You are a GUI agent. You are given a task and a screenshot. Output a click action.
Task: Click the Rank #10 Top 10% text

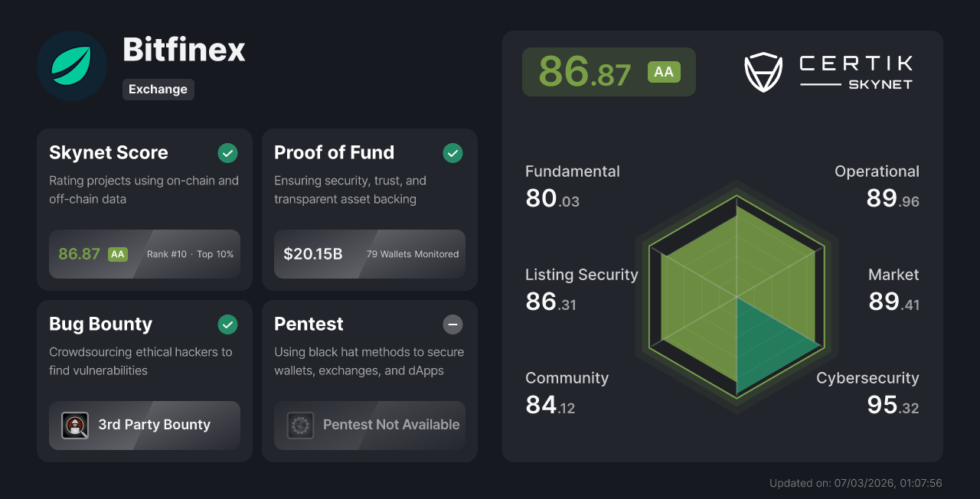tap(190, 254)
